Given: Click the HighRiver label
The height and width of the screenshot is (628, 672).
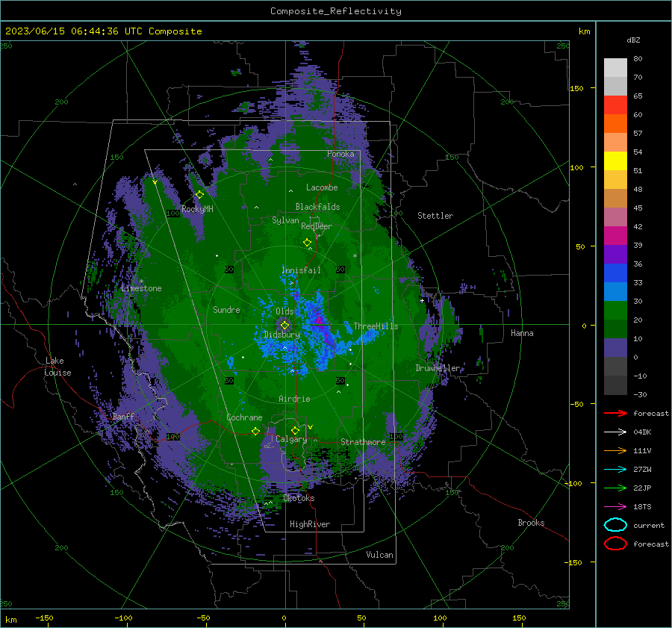Looking at the screenshot, I should coord(310,524).
